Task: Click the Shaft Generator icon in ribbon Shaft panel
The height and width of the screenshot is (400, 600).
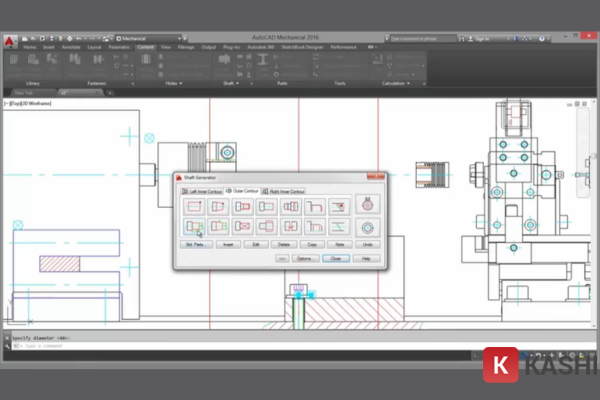Action: [224, 59]
